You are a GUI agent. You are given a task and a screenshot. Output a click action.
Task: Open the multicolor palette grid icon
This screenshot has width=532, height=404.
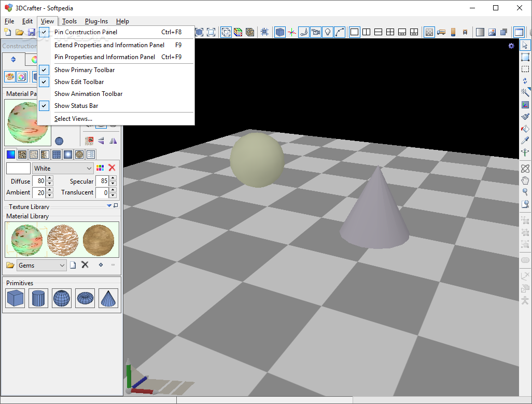click(100, 168)
